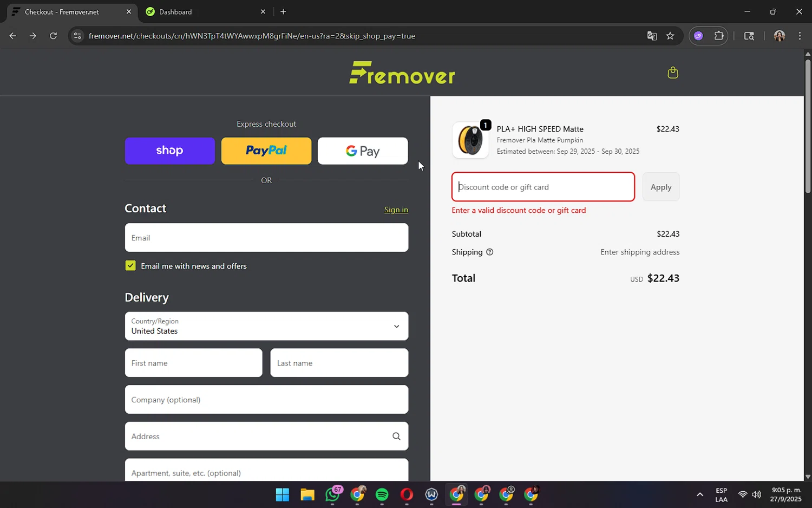Switch to the Dashboard tab
The height and width of the screenshot is (508, 812).
206,11
